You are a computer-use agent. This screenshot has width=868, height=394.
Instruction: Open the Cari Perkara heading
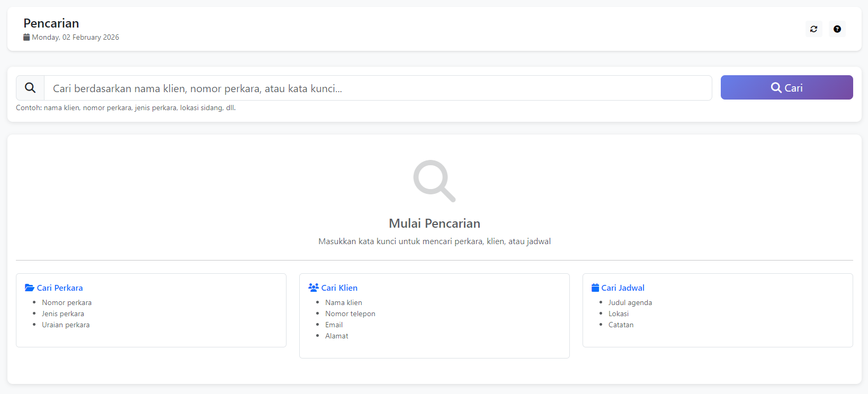coord(60,288)
